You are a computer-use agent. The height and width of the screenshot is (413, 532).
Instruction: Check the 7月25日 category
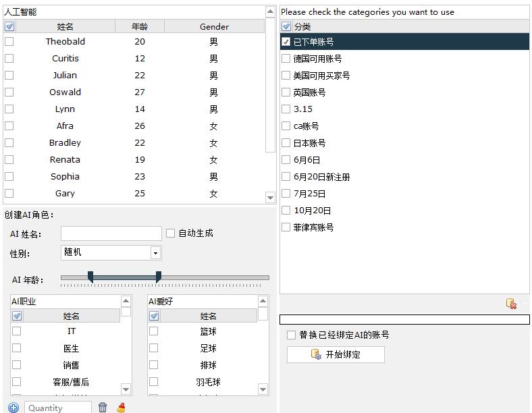[286, 193]
